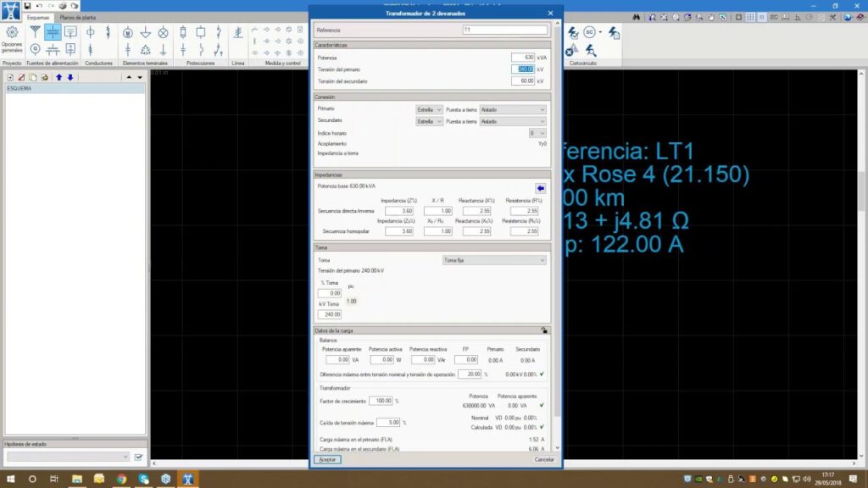Image resolution: width=868 pixels, height=488 pixels.
Task: Click the Cancelar button
Action: [x=543, y=459]
